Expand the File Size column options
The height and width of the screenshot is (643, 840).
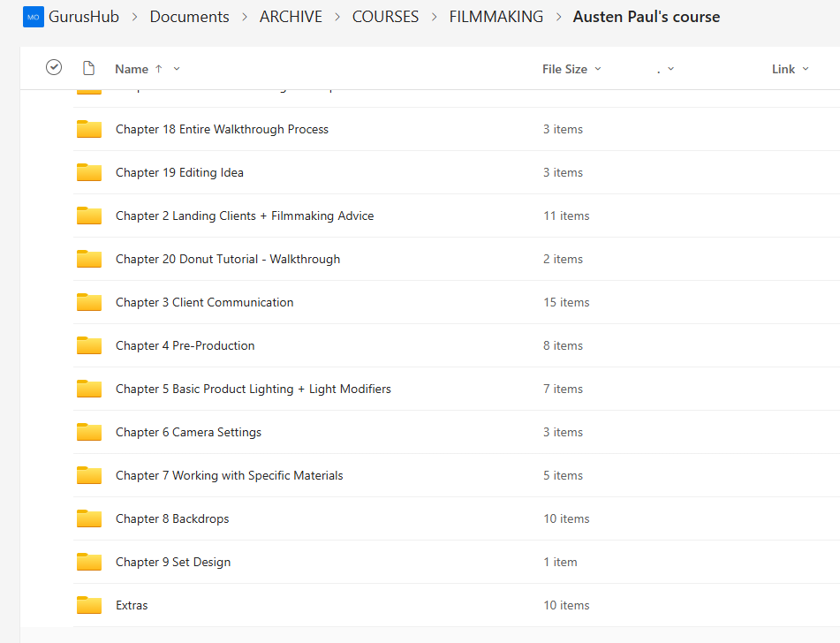coord(598,69)
